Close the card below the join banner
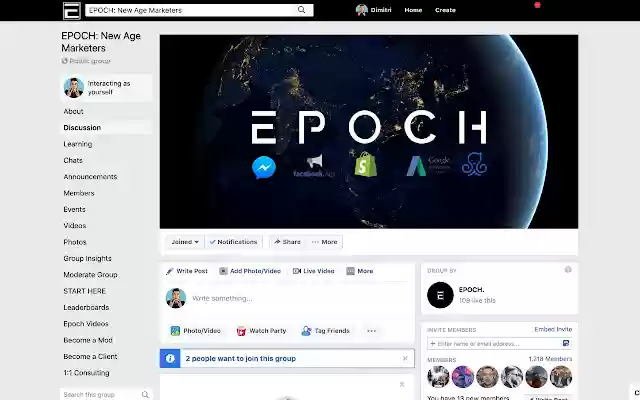 tap(402, 384)
